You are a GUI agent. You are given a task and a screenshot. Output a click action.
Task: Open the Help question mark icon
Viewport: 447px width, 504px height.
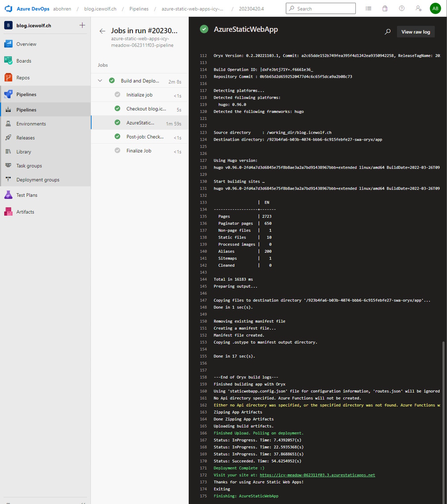(x=402, y=8)
